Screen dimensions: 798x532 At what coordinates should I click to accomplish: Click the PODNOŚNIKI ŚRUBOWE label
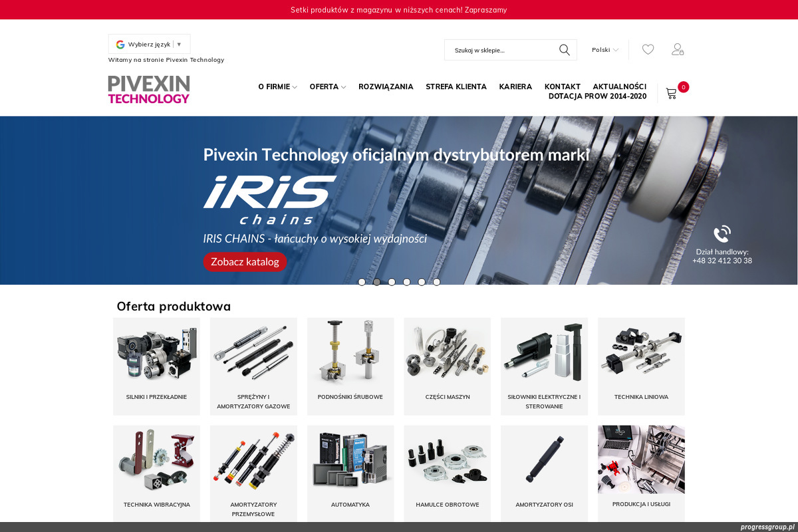pos(350,397)
